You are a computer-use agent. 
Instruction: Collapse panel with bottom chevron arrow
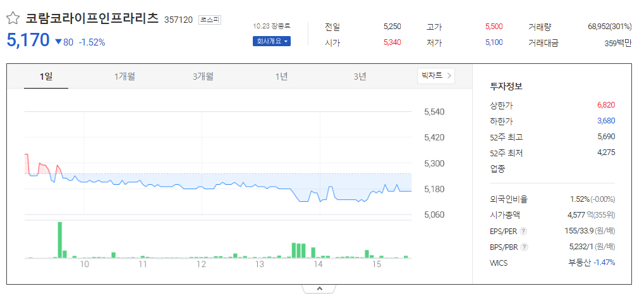[x=320, y=289]
